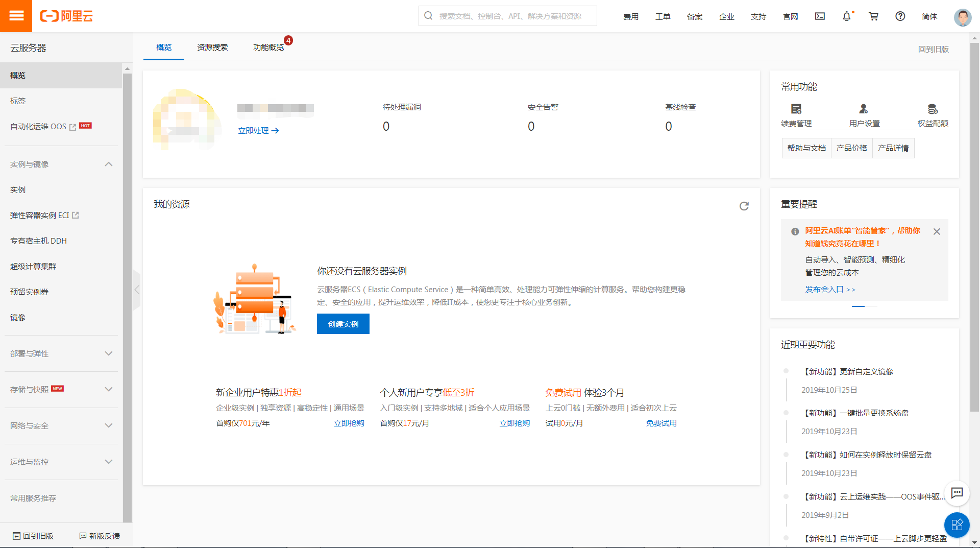Click the Alibaba Cloud logo

[66, 16]
